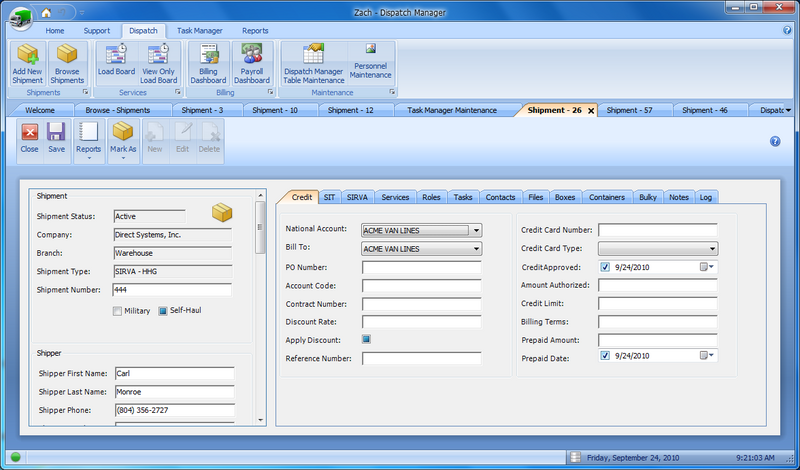This screenshot has width=800, height=470.
Task: Open the Payroll Dashboard
Action: click(252, 64)
